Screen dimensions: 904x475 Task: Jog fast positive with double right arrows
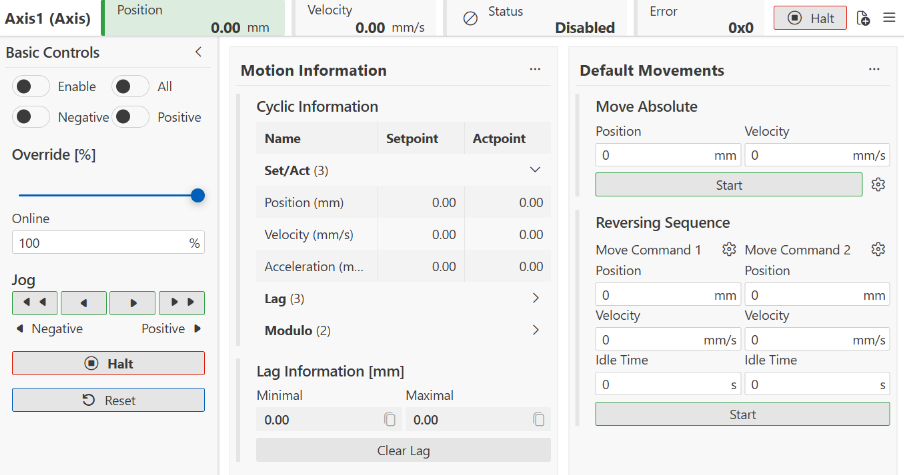182,303
